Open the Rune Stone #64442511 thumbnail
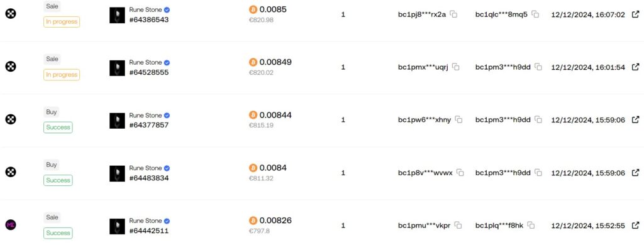This screenshot has height=245, width=644. [x=117, y=227]
